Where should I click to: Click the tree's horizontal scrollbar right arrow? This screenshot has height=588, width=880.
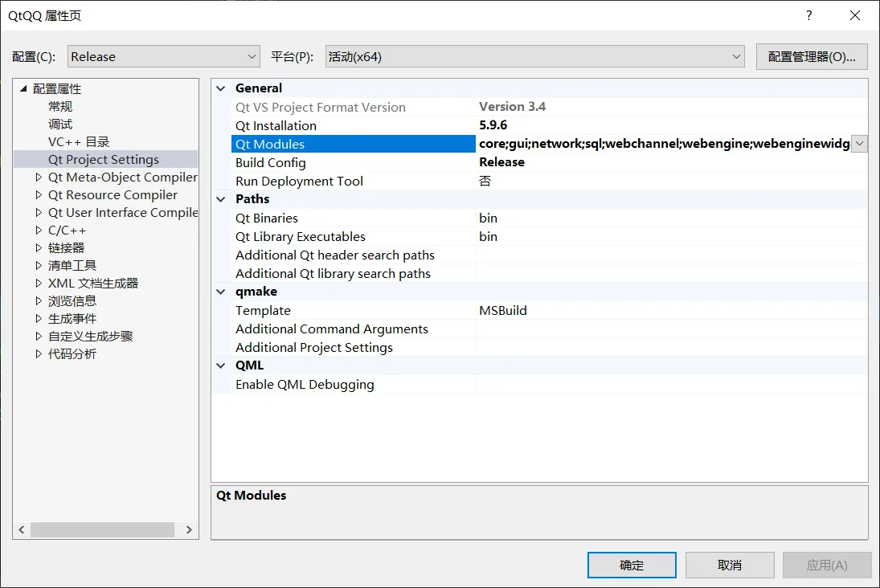189,529
